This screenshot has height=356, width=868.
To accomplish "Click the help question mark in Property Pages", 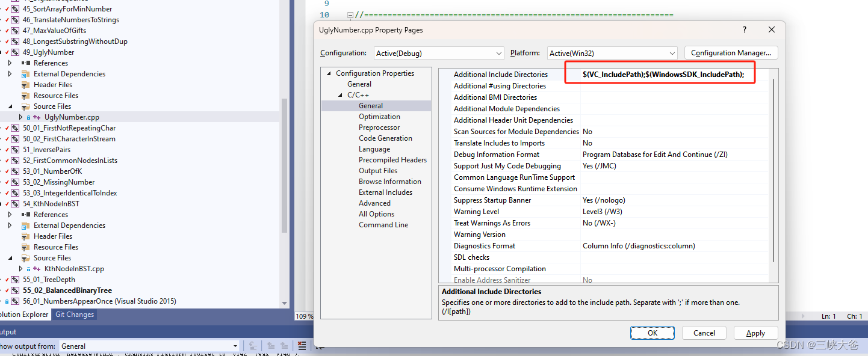I will coord(745,29).
